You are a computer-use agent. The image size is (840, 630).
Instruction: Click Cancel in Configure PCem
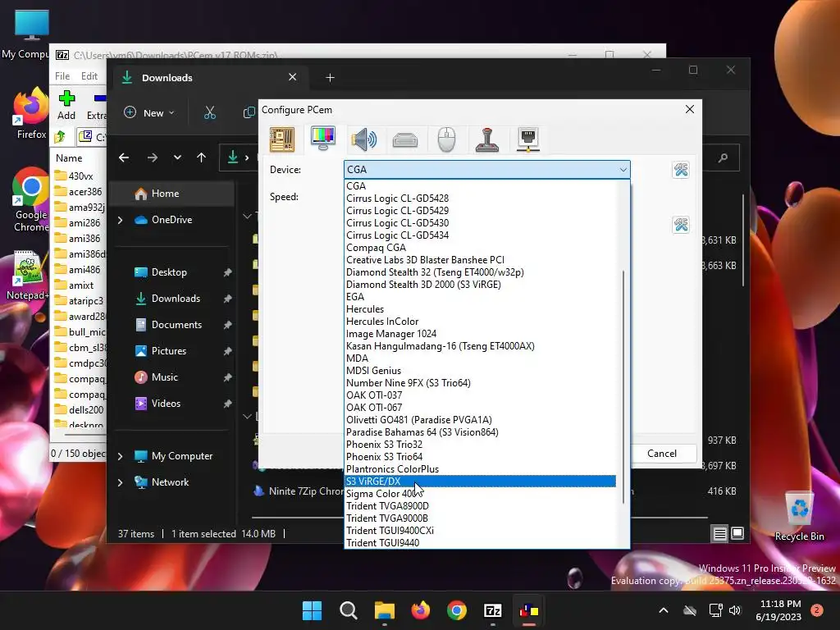coord(662,453)
